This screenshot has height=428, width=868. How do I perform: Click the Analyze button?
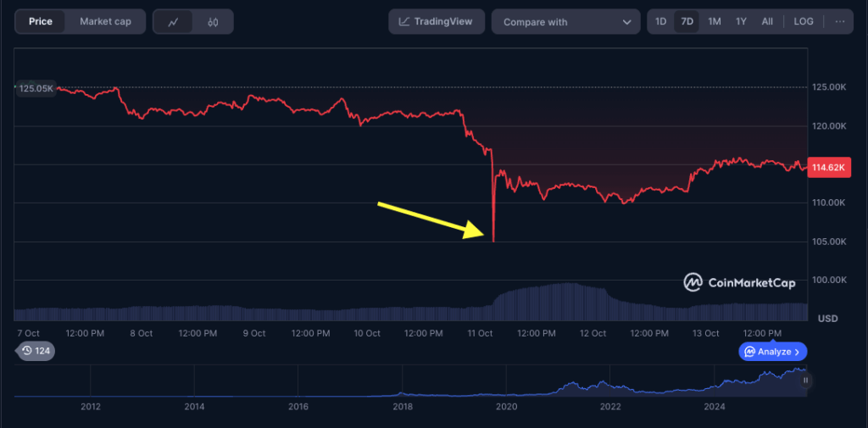coord(773,351)
